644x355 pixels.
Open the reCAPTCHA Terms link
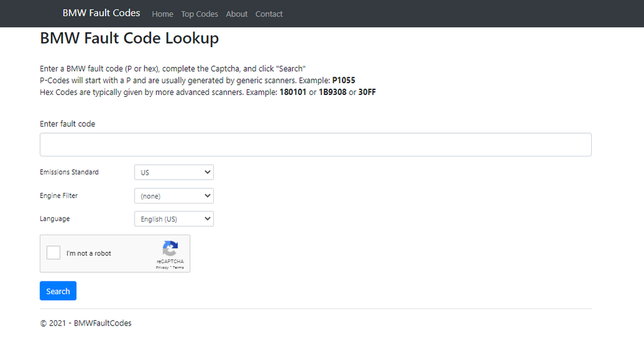[x=179, y=268]
